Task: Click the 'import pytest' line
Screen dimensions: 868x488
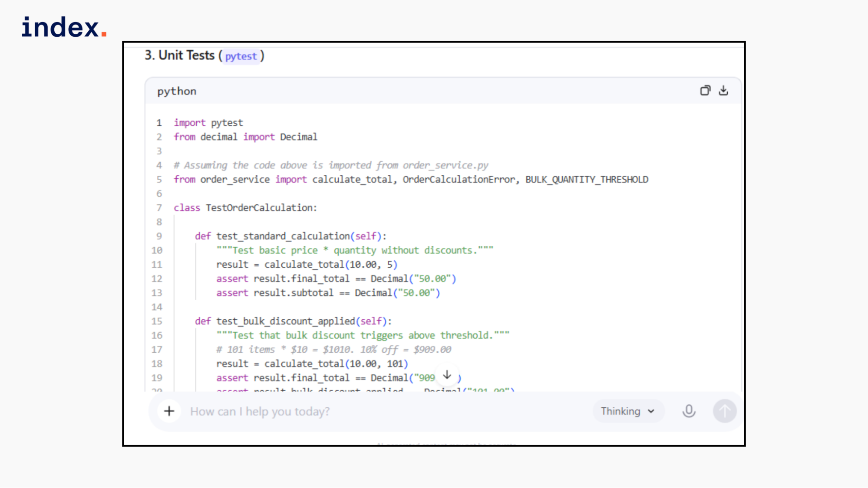Action: pos(208,123)
